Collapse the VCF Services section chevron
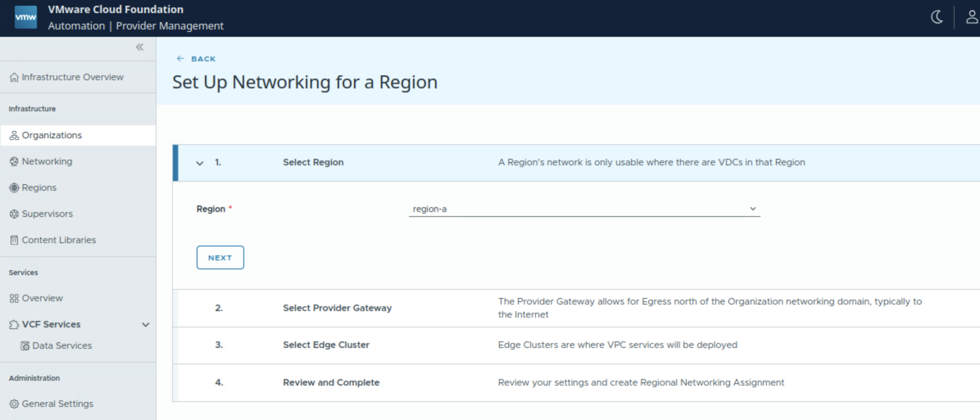 145,325
